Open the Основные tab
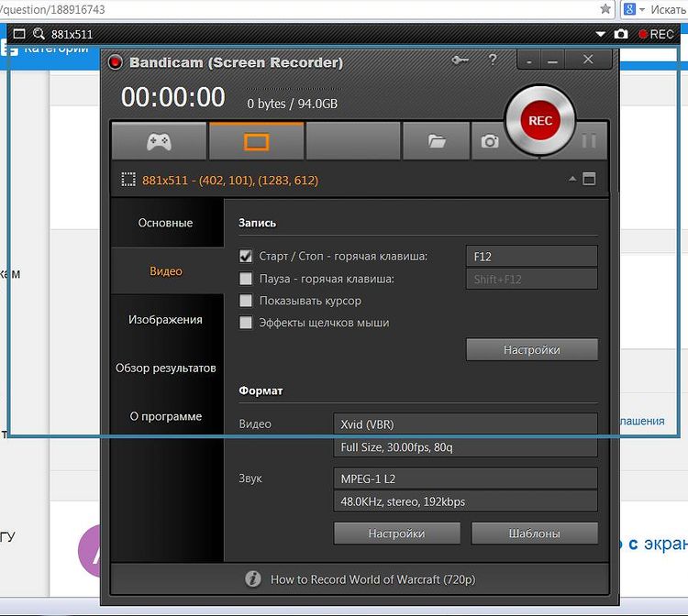 point(166,223)
